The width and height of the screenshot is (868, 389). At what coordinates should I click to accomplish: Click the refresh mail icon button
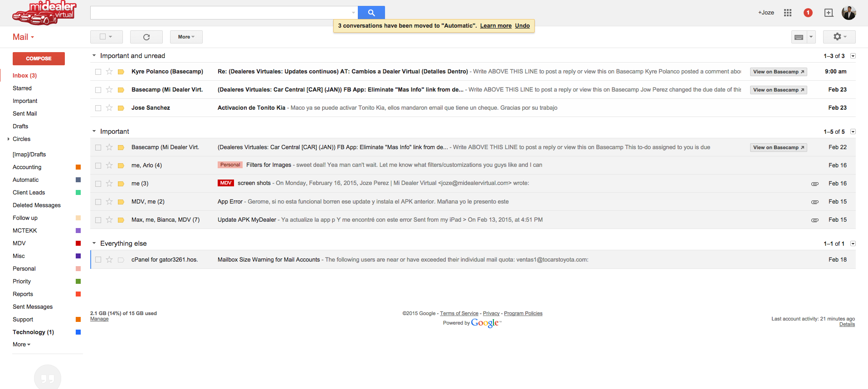pyautogui.click(x=146, y=37)
